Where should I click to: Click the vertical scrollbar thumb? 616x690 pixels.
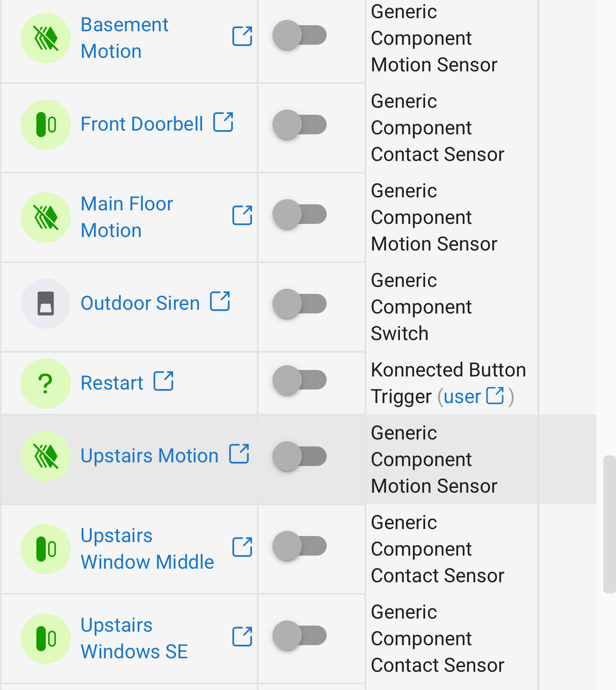[609, 524]
